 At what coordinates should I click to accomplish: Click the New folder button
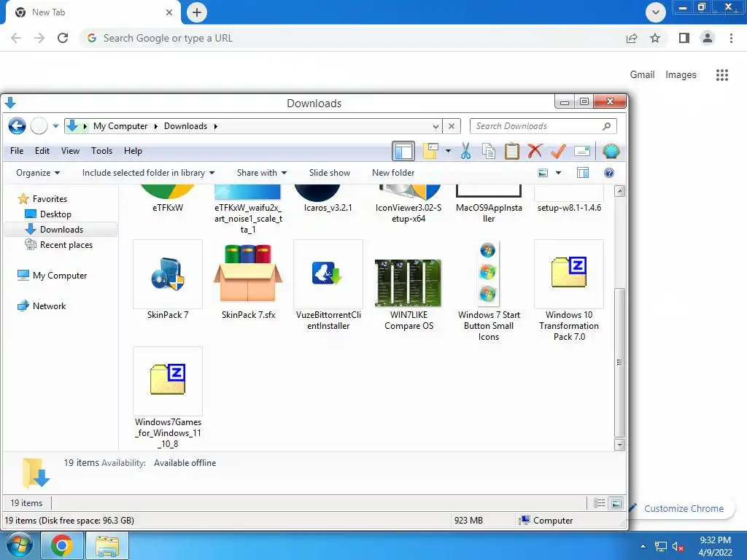click(393, 173)
